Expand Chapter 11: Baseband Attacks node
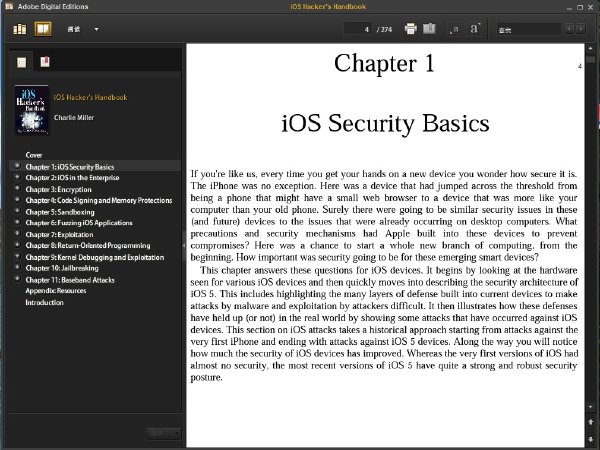 (x=17, y=279)
